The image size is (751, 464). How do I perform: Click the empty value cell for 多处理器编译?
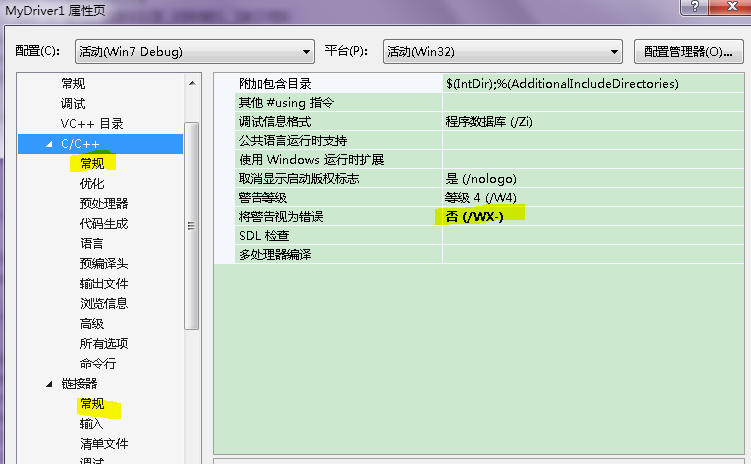tap(593, 254)
